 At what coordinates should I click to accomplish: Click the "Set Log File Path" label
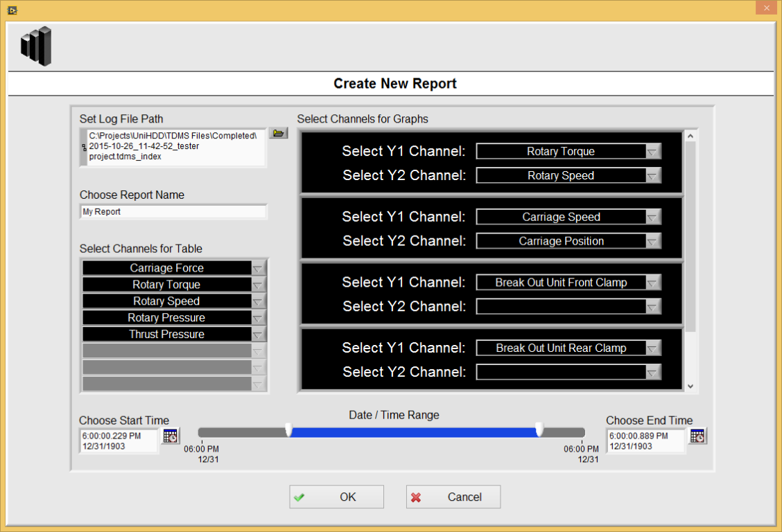tap(121, 119)
